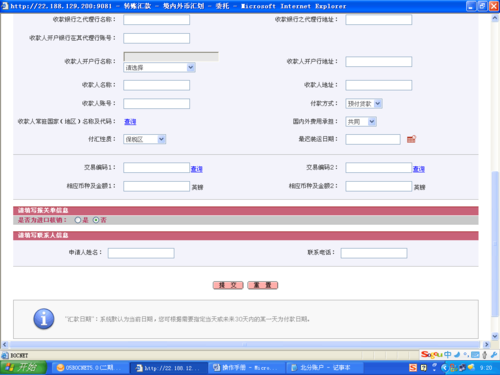The height and width of the screenshot is (375, 500).
Task: Click the vertical scrollbar up arrow
Action: pyautogui.click(x=495, y=19)
